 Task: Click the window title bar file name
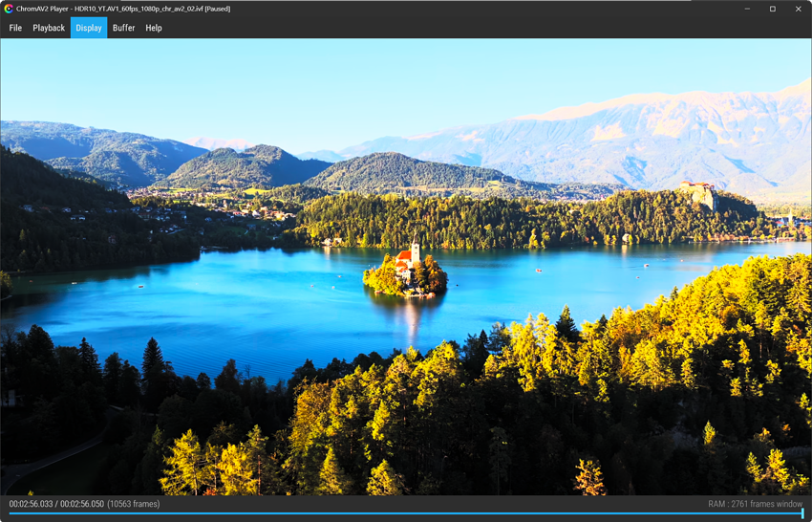pyautogui.click(x=139, y=9)
